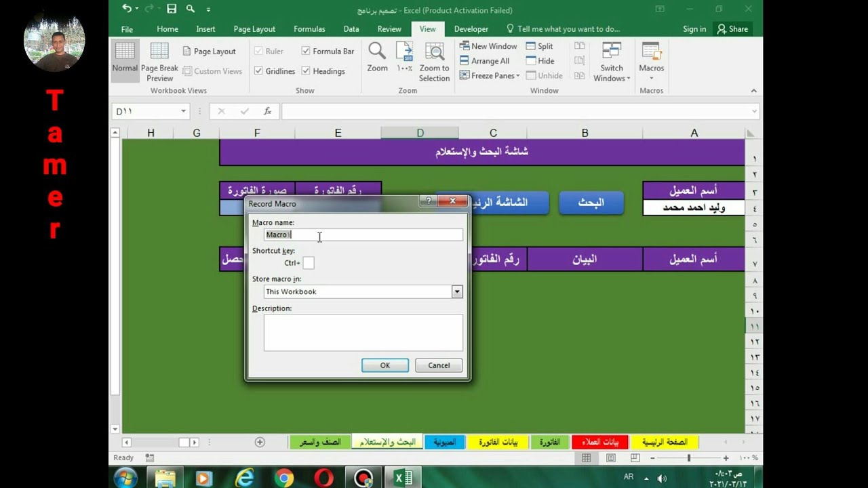Click macro recording icon in status bar
Viewport: 868px width, 488px height.
(150, 458)
